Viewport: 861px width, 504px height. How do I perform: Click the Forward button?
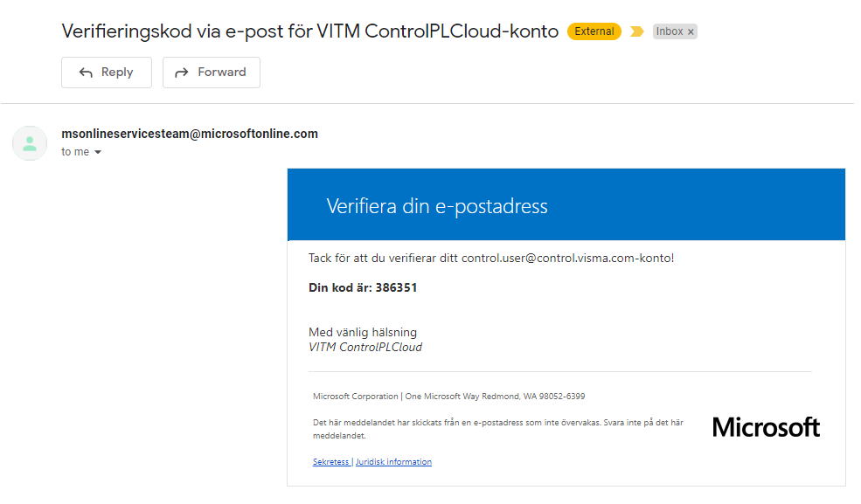click(212, 72)
